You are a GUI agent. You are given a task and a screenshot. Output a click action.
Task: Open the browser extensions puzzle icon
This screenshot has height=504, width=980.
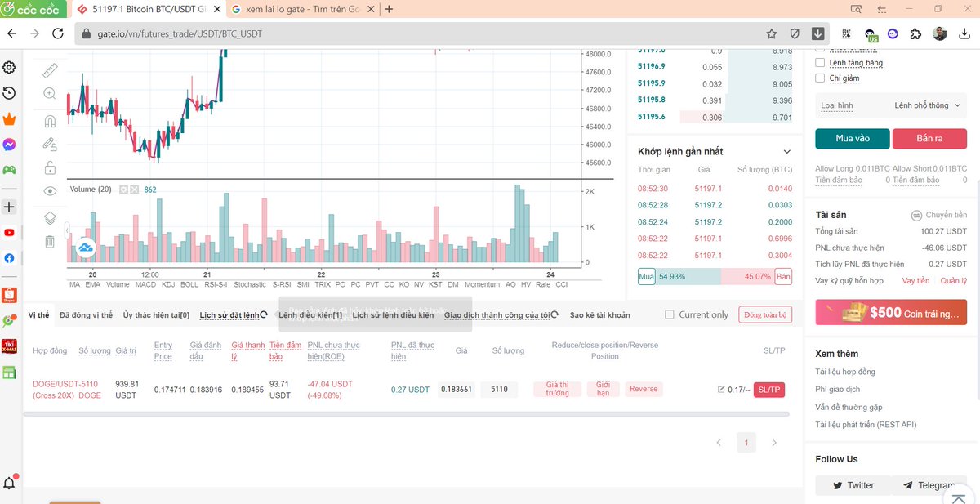(915, 33)
